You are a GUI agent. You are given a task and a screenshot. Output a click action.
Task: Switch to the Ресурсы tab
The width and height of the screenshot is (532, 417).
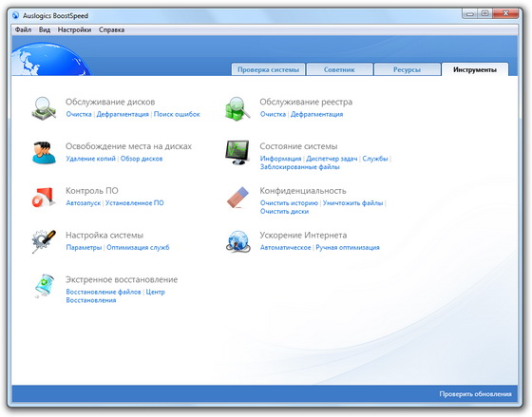tap(407, 69)
